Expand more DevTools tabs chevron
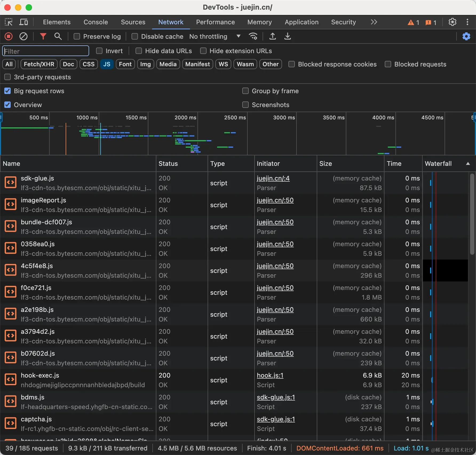This screenshot has width=476, height=455. [374, 22]
